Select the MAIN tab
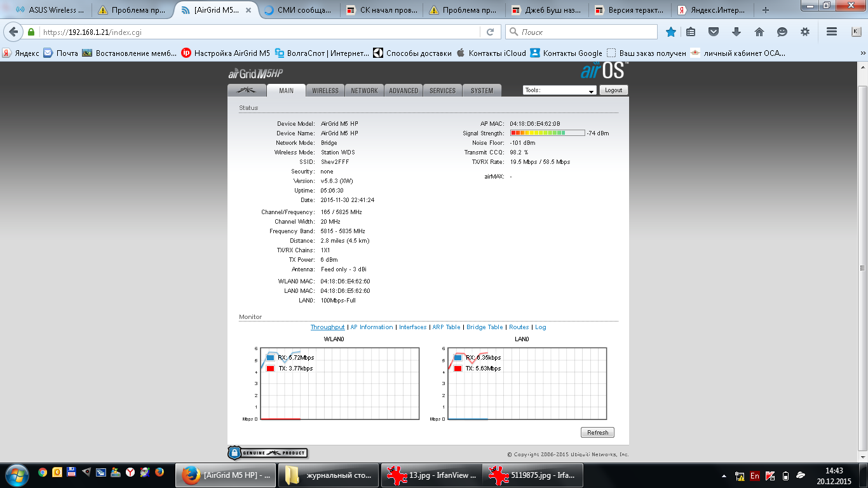The width and height of the screenshot is (868, 488). coord(286,90)
